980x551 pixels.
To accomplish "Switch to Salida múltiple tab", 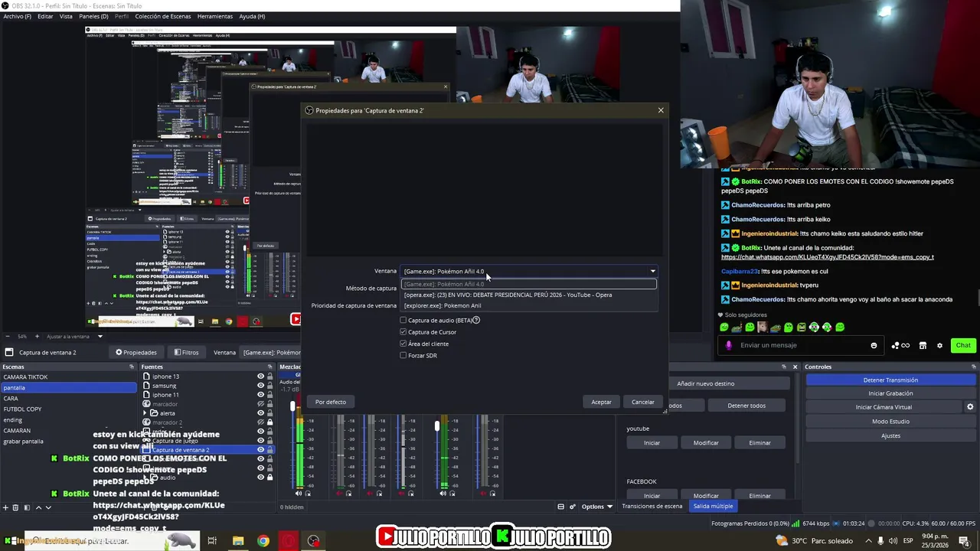I will point(713,506).
